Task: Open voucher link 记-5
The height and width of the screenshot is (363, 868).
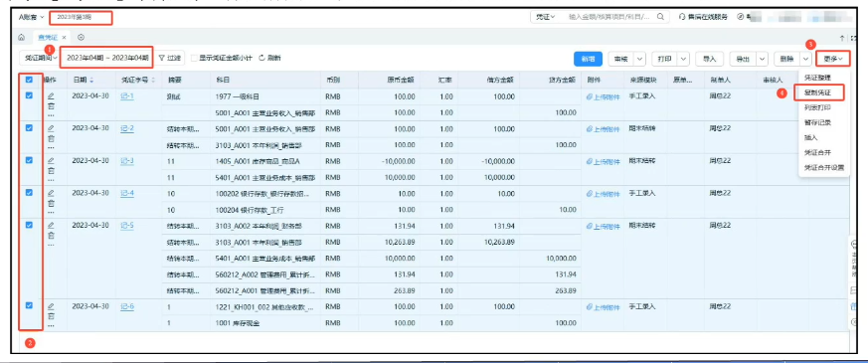Action: [x=127, y=226]
